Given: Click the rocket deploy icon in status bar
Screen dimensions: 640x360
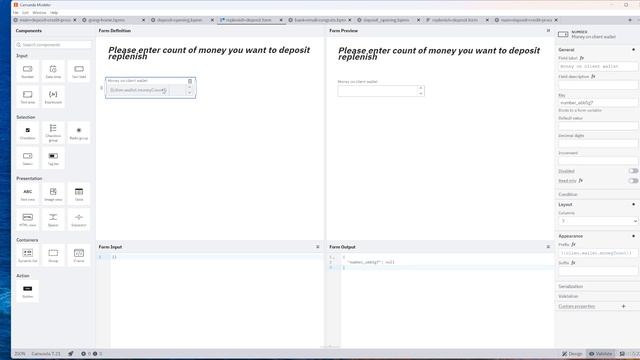Looking at the screenshot, I should (x=71, y=353).
